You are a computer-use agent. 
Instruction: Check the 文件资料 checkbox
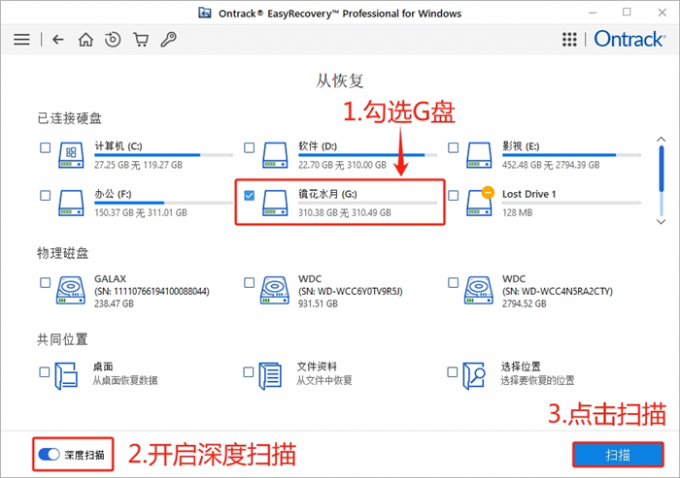pos(248,372)
